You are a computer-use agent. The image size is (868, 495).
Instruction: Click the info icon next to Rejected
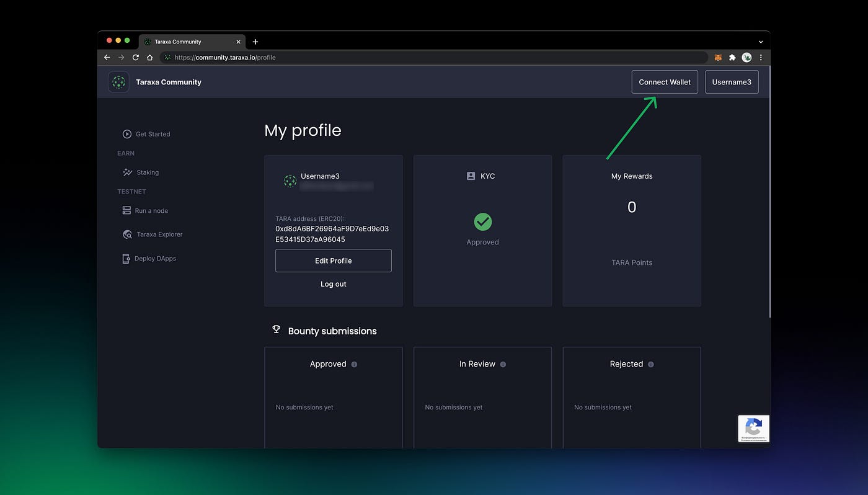click(x=650, y=364)
